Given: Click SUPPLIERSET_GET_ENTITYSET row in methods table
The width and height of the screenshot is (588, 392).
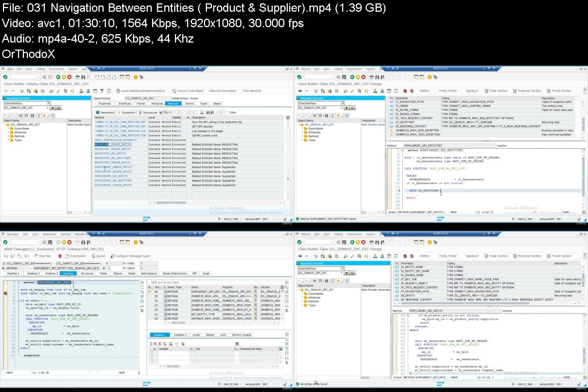Looking at the screenshot, I should [189, 181].
